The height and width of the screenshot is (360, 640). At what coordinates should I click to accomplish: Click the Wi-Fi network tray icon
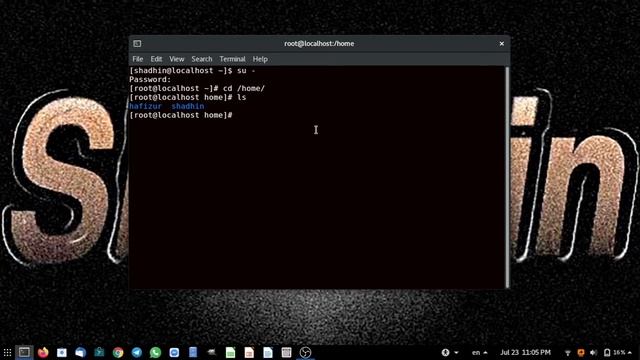pyautogui.click(x=567, y=352)
